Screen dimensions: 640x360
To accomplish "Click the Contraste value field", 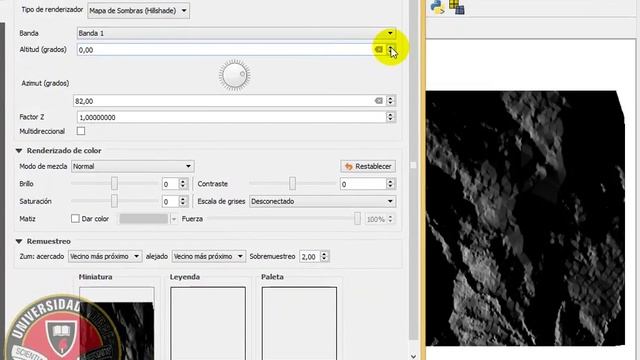I will pyautogui.click(x=363, y=184).
